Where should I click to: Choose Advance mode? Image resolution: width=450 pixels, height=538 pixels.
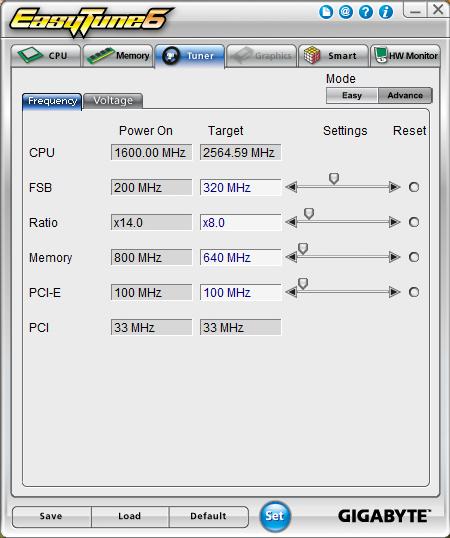[x=405, y=95]
